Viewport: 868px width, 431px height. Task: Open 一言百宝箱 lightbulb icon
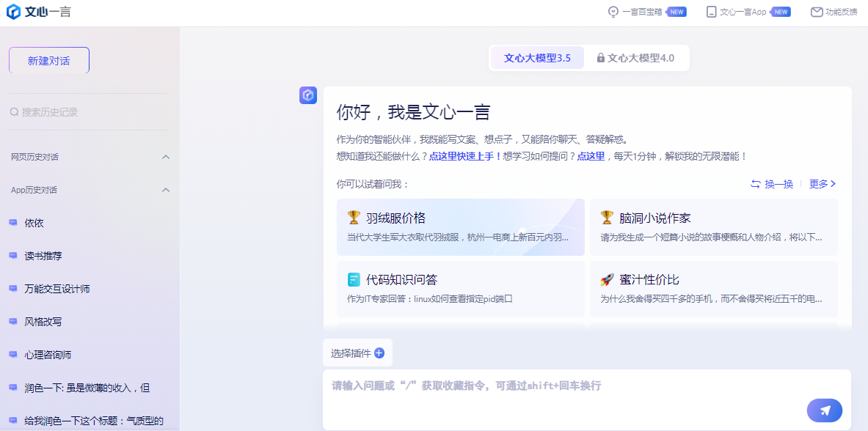point(613,12)
